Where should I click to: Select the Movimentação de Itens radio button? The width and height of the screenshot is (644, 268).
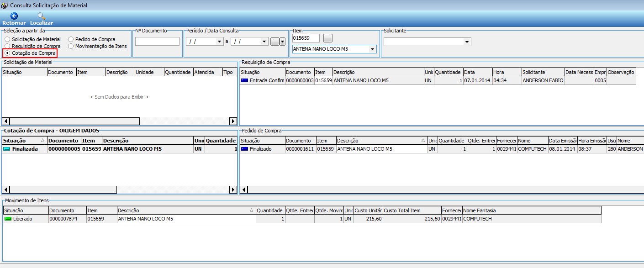(x=71, y=46)
